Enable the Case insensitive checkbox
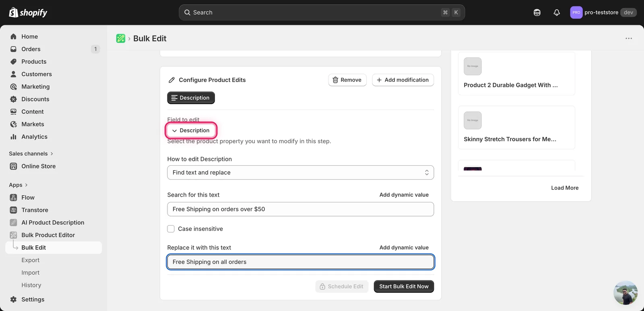644x311 pixels. 171,229
